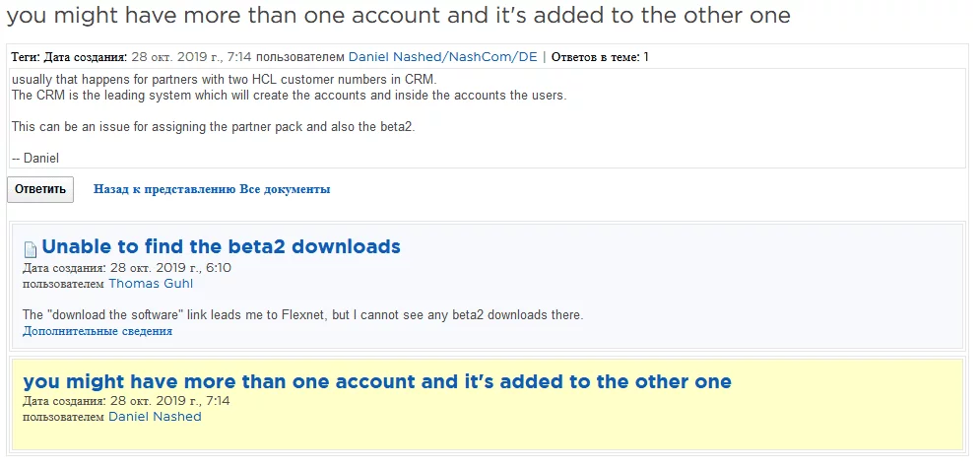Image resolution: width=980 pixels, height=469 pixels.
Task: Open the yellow-highlighted reply title link
Action: click(377, 381)
